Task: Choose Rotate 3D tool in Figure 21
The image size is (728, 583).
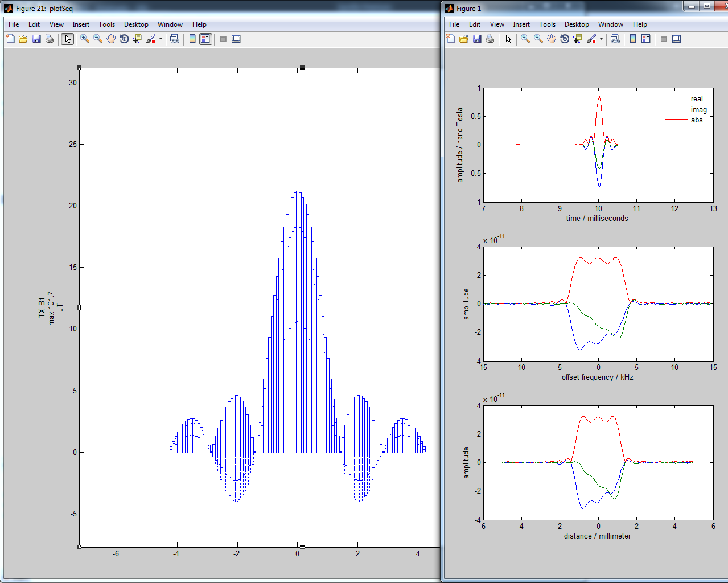Action: (124, 39)
